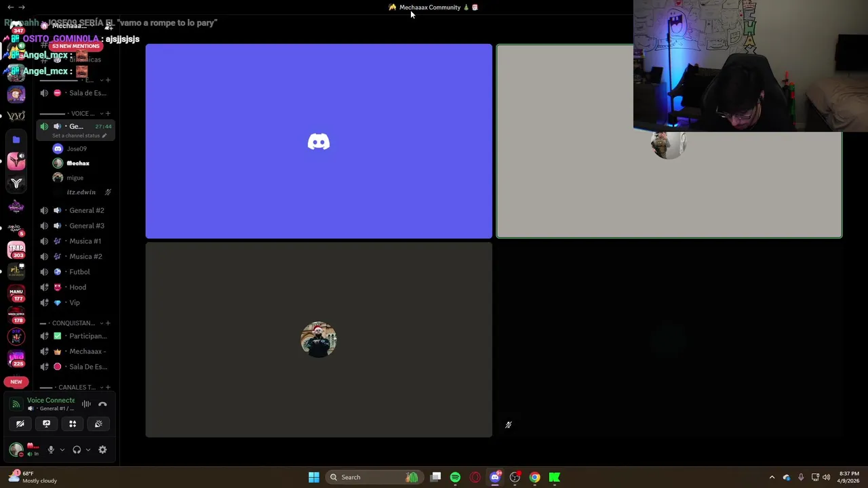Screen dimensions: 868x488
Task: Open the server with 178 badge
Action: pyautogui.click(x=16, y=314)
